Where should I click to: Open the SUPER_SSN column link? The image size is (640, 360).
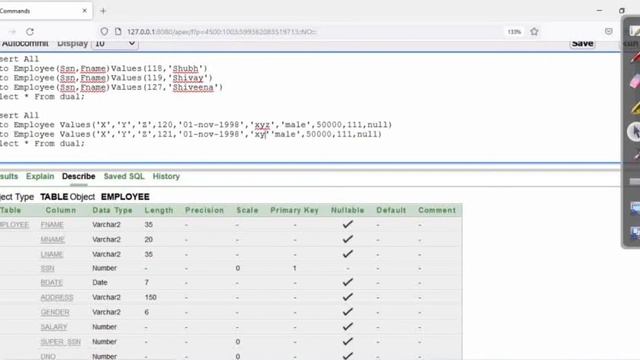60,342
